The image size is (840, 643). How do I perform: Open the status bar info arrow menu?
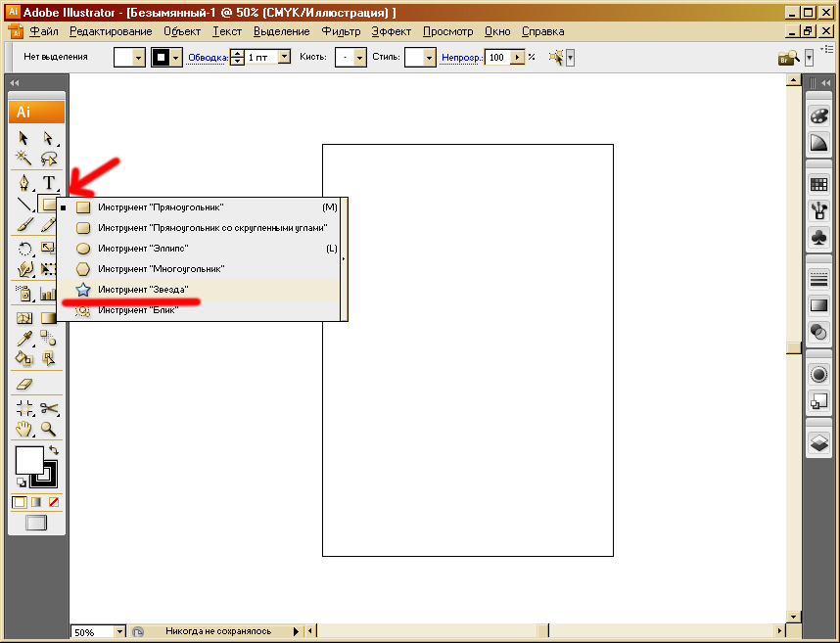pos(296,632)
